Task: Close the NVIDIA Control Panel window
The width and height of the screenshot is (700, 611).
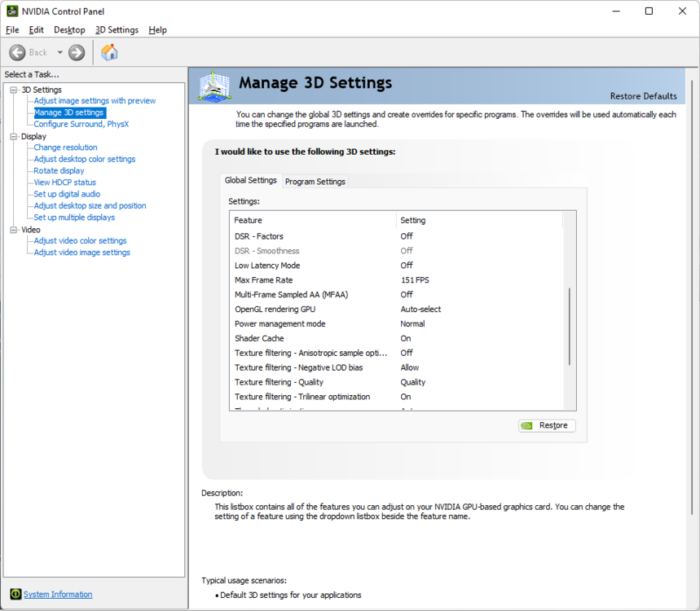Action: coord(682,11)
